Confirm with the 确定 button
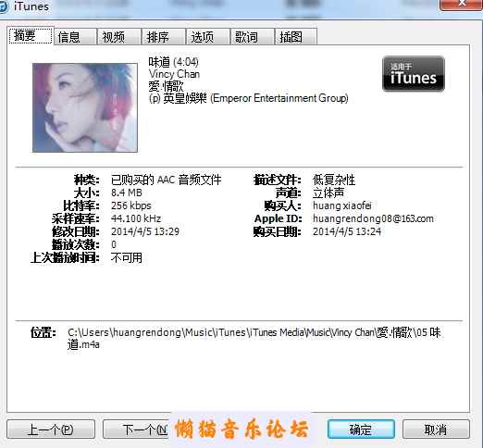 click(x=361, y=429)
